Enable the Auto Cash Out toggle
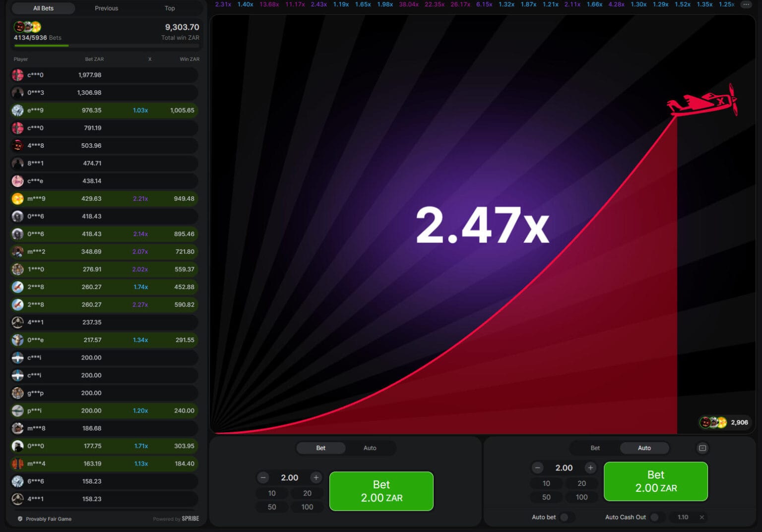The width and height of the screenshot is (762, 532). pos(656,517)
